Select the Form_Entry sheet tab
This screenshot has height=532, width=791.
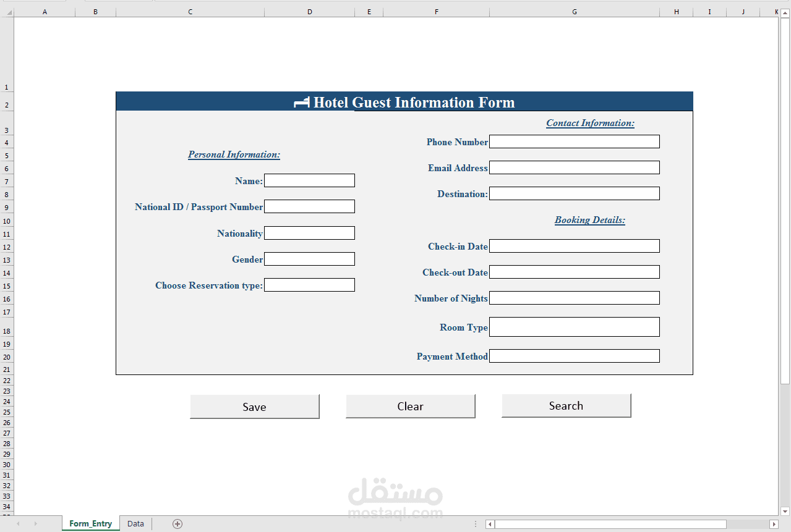[x=90, y=523]
